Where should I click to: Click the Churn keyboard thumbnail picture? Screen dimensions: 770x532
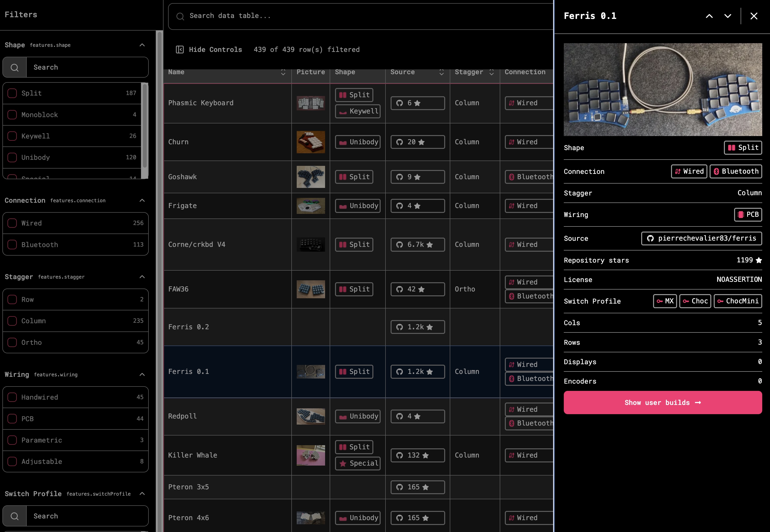point(311,142)
